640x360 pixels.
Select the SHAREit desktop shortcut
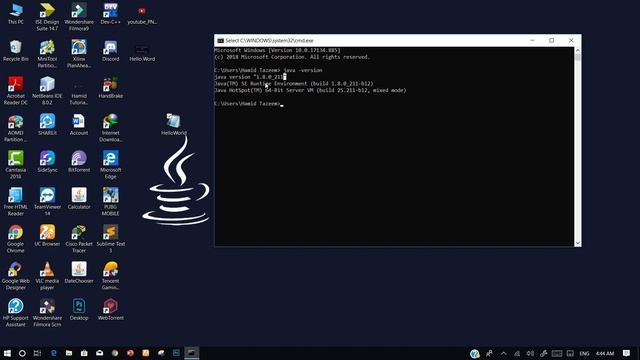click(47, 124)
